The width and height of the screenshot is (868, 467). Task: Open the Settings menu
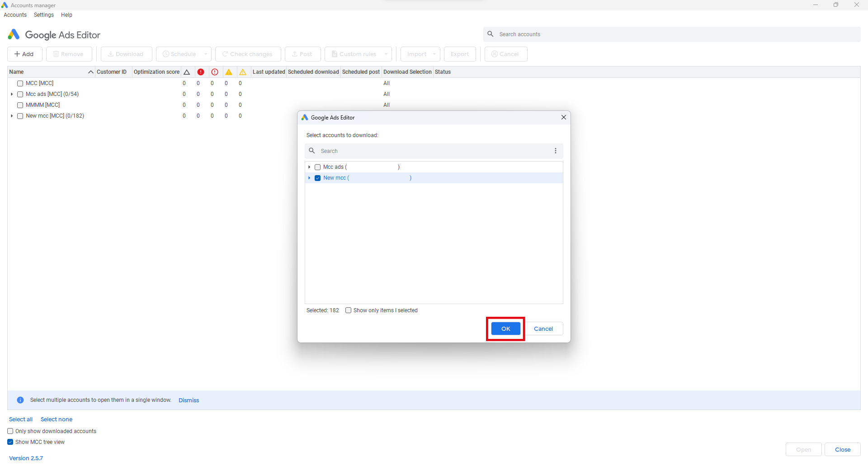click(44, 15)
